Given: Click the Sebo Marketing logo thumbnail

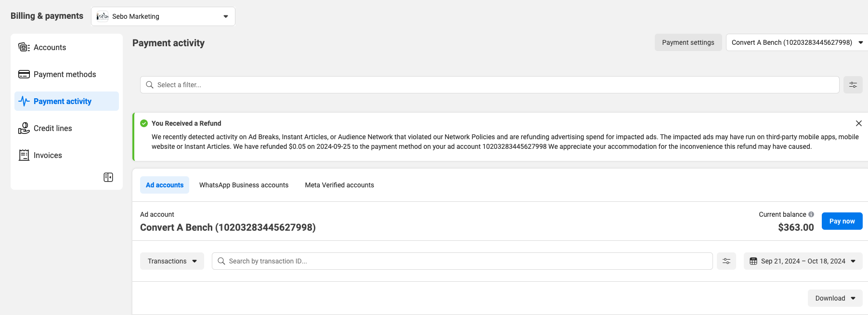Looking at the screenshot, I should tap(103, 16).
